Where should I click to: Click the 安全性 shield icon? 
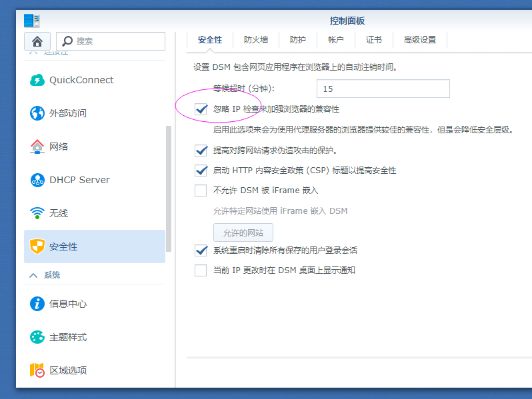coord(37,246)
